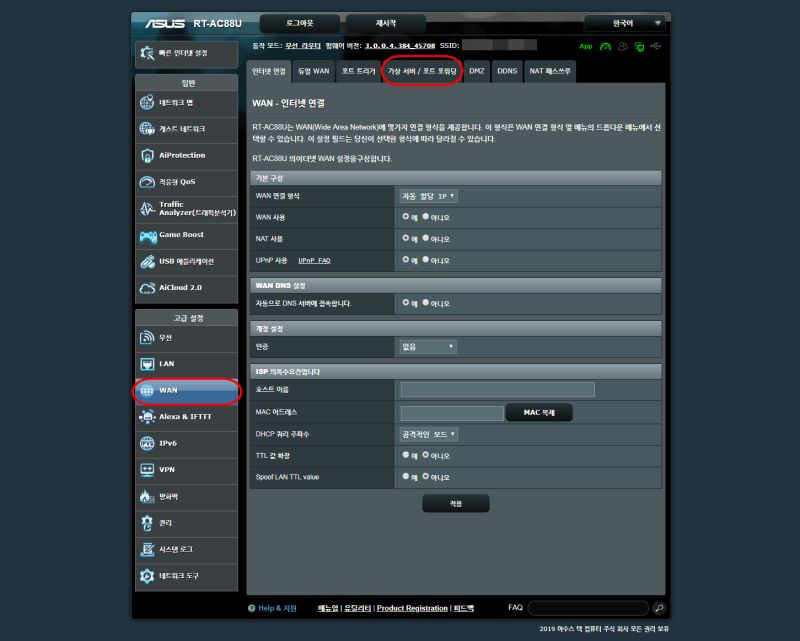
Task: Open 방화벽 firewall in the sidebar
Action: [186, 497]
